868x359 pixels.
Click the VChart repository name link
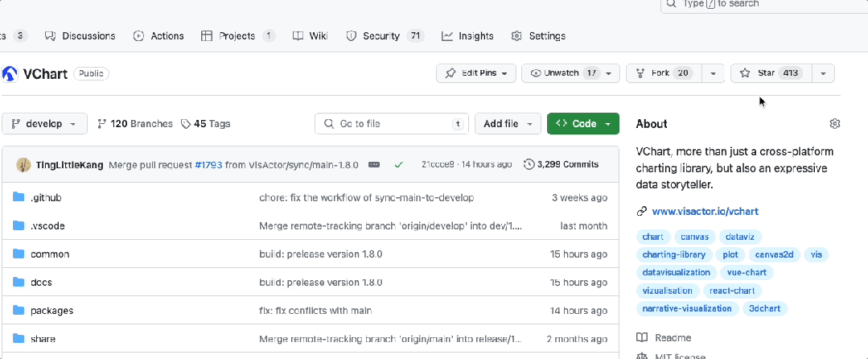click(45, 74)
